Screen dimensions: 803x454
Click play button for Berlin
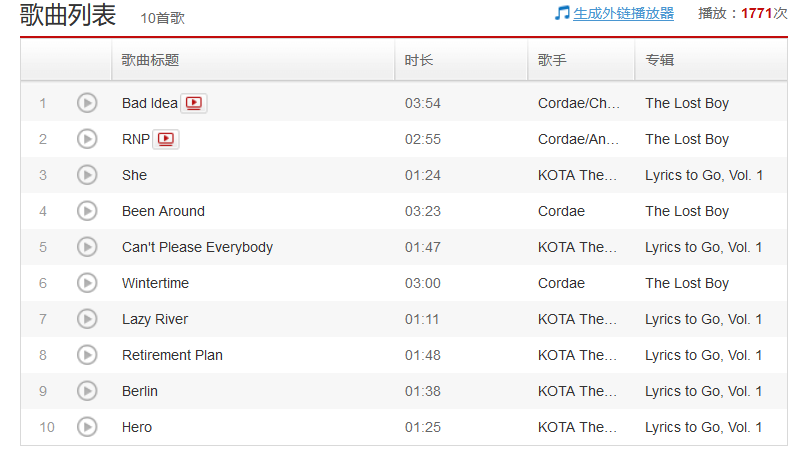tap(87, 391)
